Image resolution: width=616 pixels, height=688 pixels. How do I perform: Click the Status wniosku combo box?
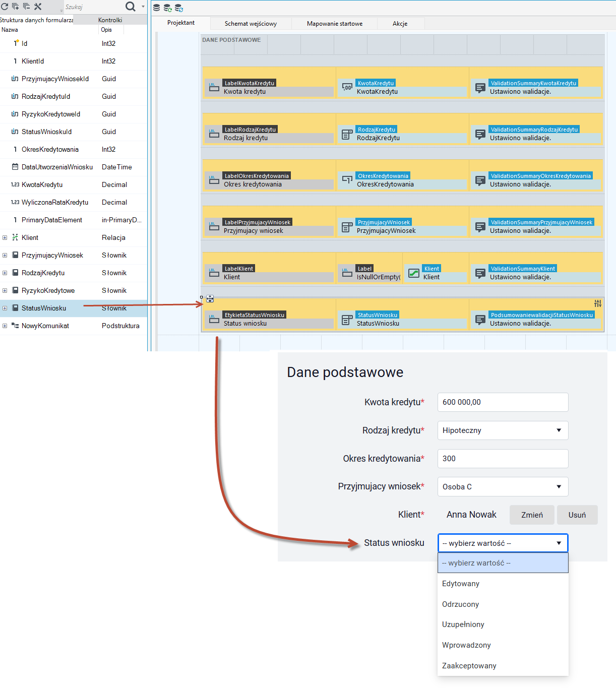point(503,543)
